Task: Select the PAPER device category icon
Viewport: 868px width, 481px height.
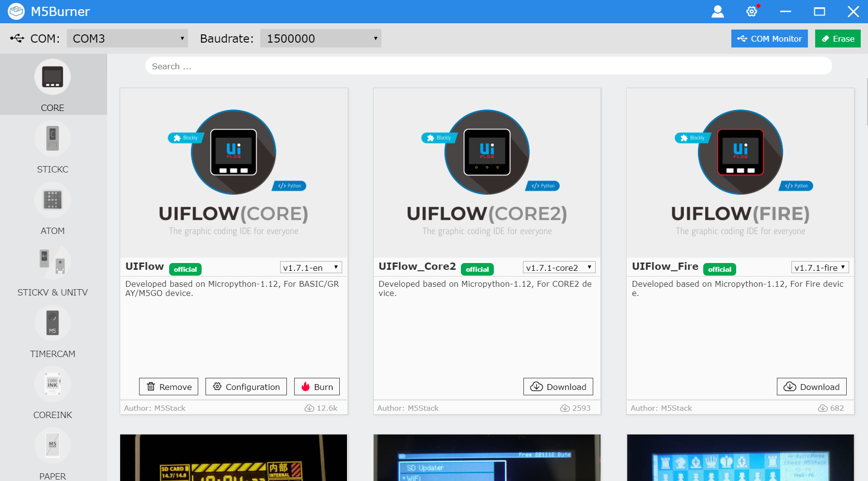Action: [x=52, y=446]
